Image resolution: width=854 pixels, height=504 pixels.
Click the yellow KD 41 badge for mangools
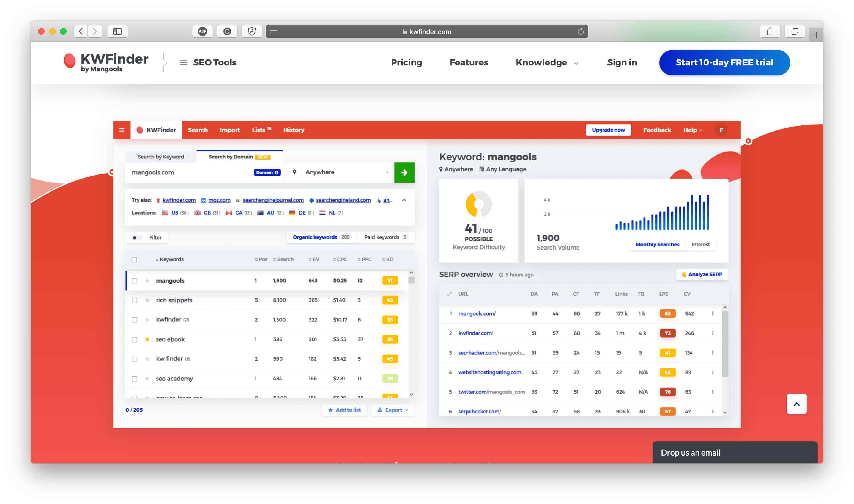click(390, 281)
